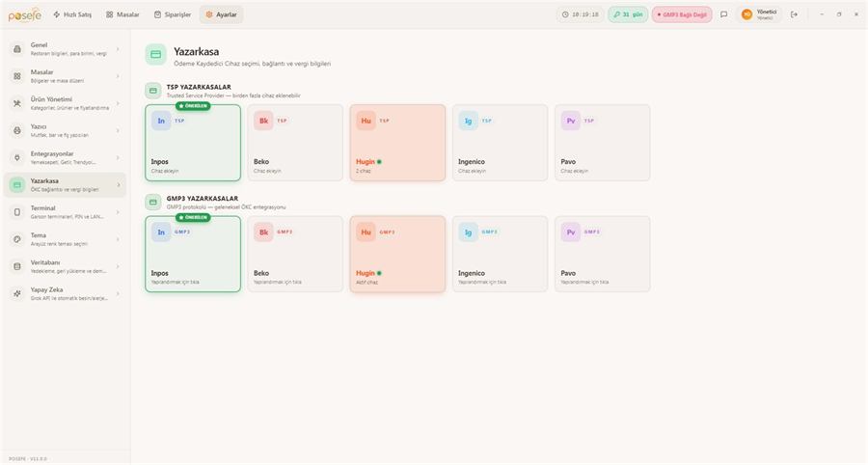The height and width of the screenshot is (465, 868).
Task: Open Ürün Yönetimi in the sidebar
Action: (65, 103)
